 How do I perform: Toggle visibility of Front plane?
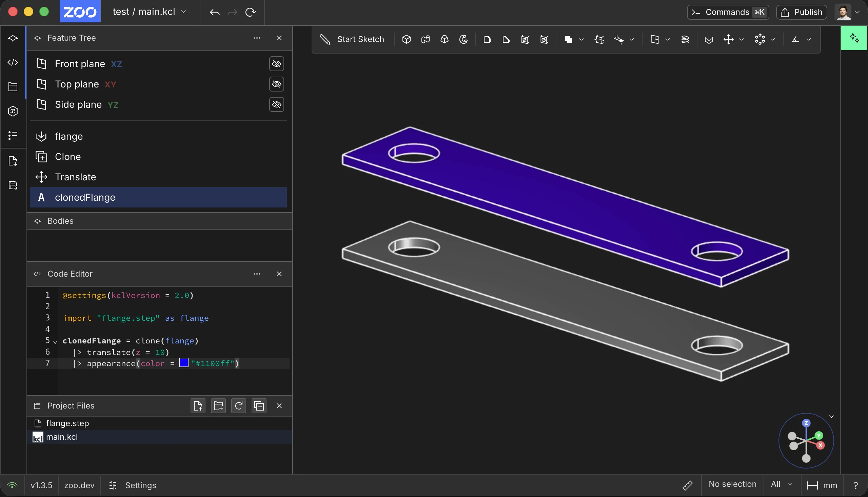(276, 64)
